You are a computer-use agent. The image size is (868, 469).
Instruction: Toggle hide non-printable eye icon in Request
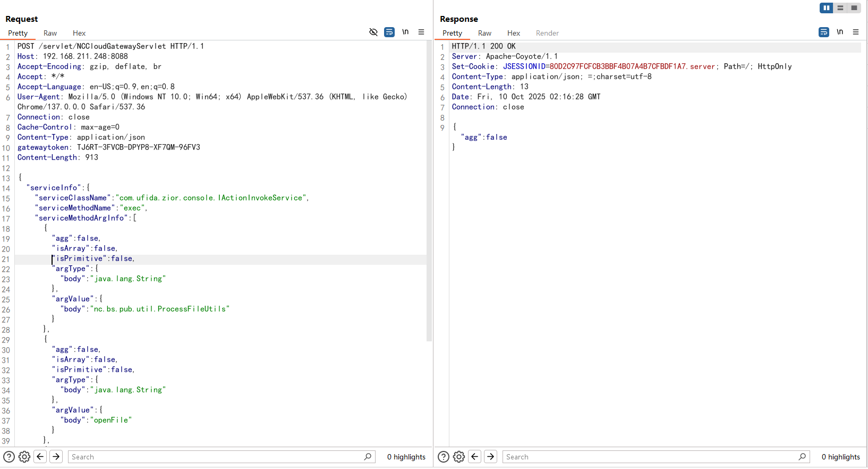[373, 32]
